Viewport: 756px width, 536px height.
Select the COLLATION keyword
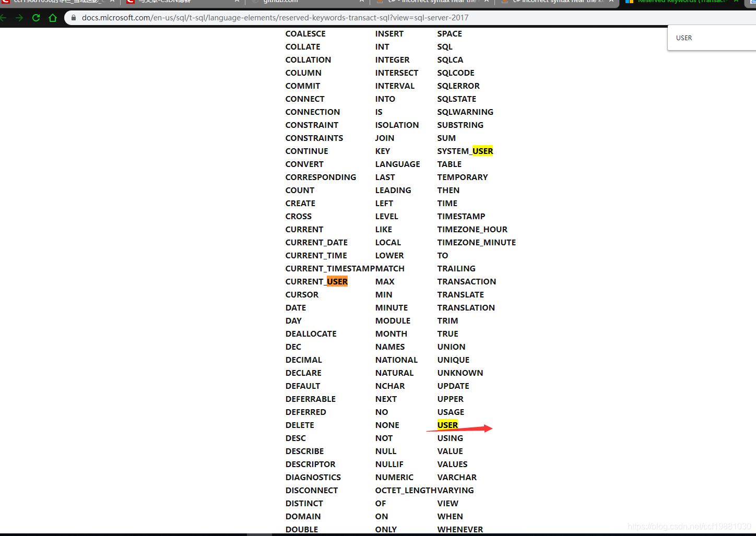pyautogui.click(x=308, y=60)
